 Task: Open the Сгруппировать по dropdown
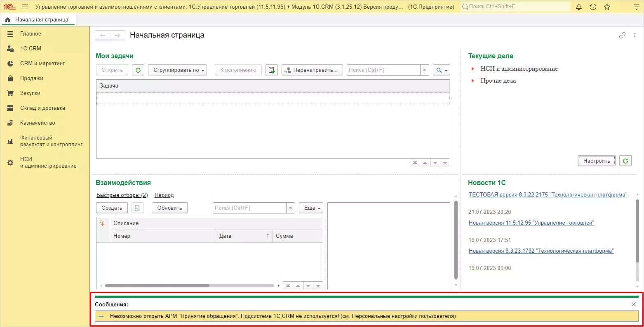[177, 70]
